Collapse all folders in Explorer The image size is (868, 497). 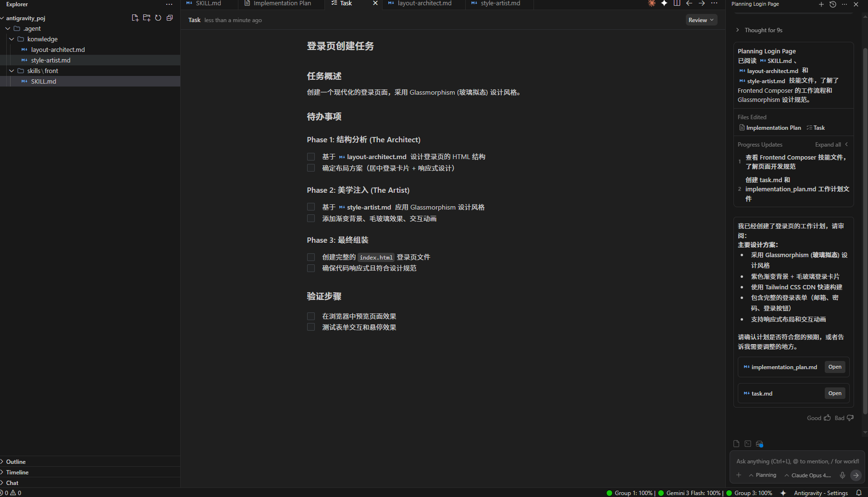[x=169, y=18]
